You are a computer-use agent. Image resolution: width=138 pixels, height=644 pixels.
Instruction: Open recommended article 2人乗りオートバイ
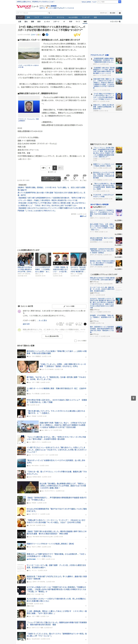56,390
